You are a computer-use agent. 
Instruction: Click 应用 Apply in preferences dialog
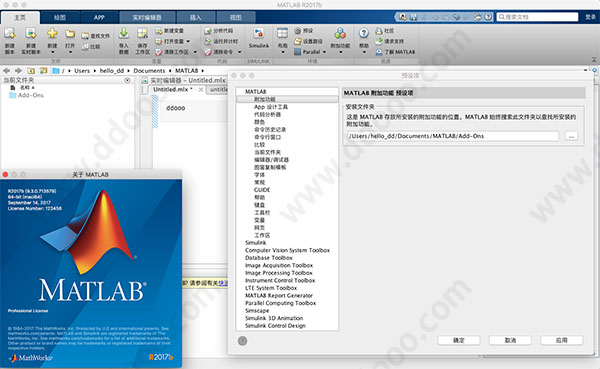tap(562, 340)
